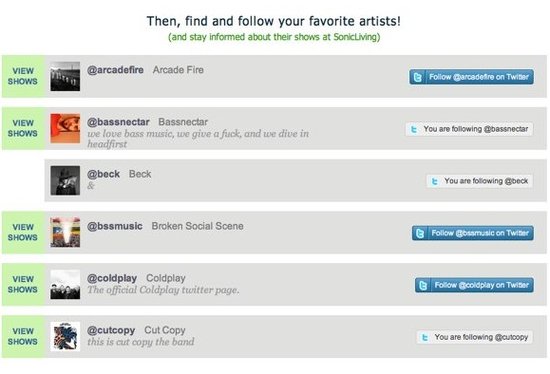The height and width of the screenshot is (374, 550).
Task: Open the @coldplay handle link
Action: point(112,278)
